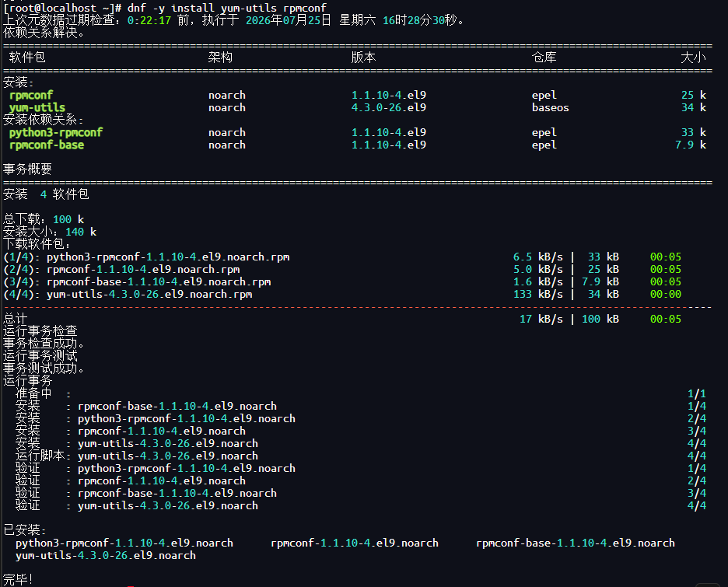Click the 已安装 heading

[25, 530]
